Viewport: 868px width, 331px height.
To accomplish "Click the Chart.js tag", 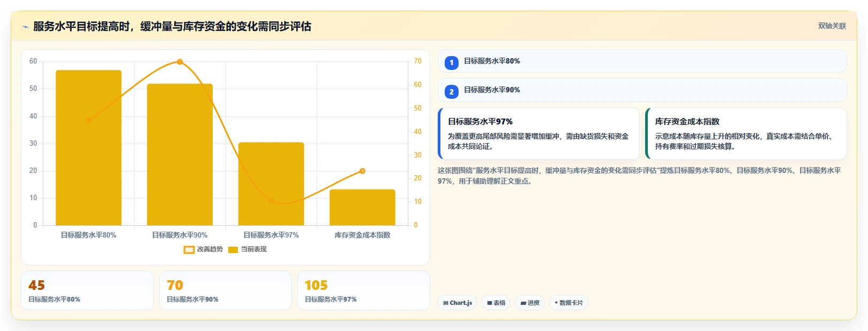I will 458,303.
